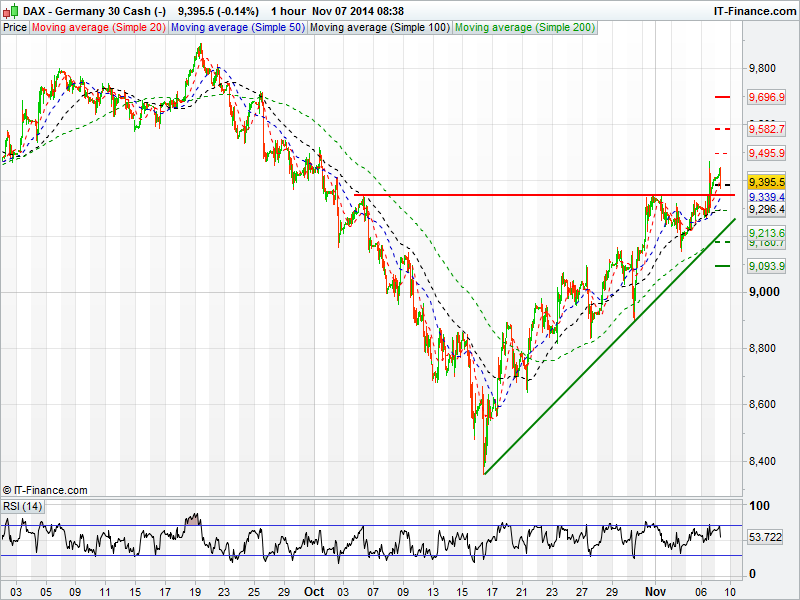
Task: Click the candlestick icon beside DAX title
Action: pos(11,10)
